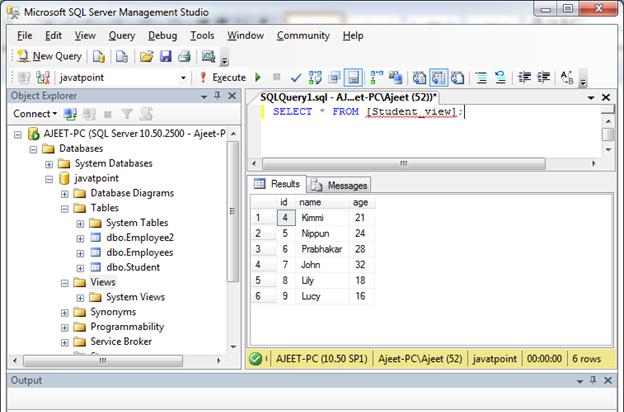This screenshot has height=412, width=624.
Task: Click the Object Explorer stop square icon
Action: click(x=107, y=115)
